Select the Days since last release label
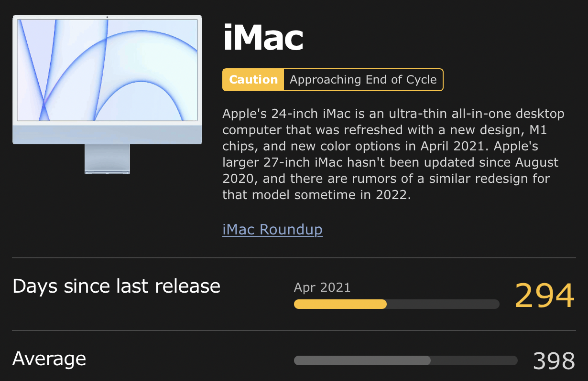The image size is (588, 381). (x=116, y=286)
